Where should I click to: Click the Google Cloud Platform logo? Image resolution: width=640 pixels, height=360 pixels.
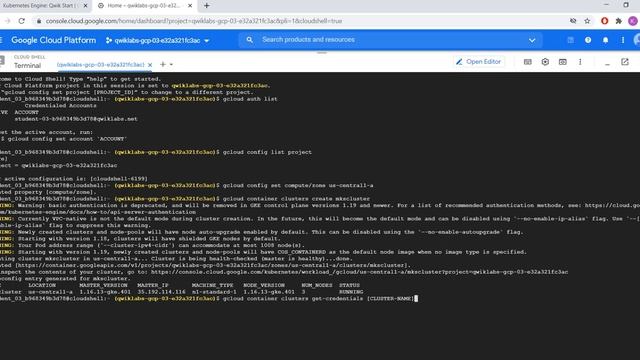53,40
